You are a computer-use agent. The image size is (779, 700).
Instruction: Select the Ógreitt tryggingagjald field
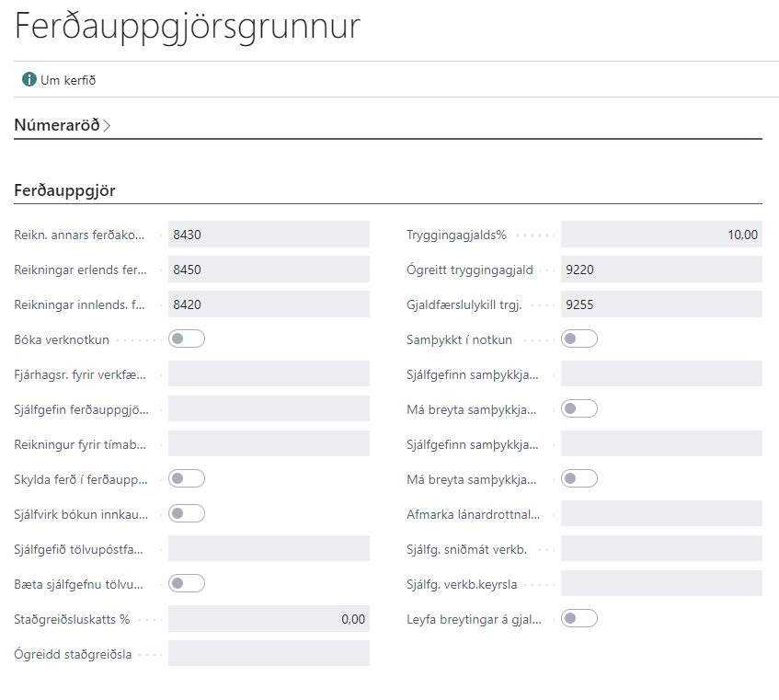pyautogui.click(x=661, y=270)
